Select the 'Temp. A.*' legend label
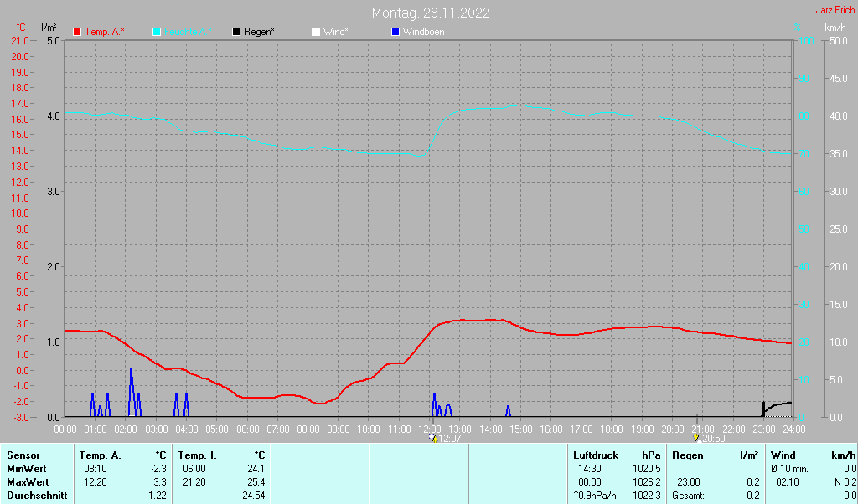 point(105,33)
